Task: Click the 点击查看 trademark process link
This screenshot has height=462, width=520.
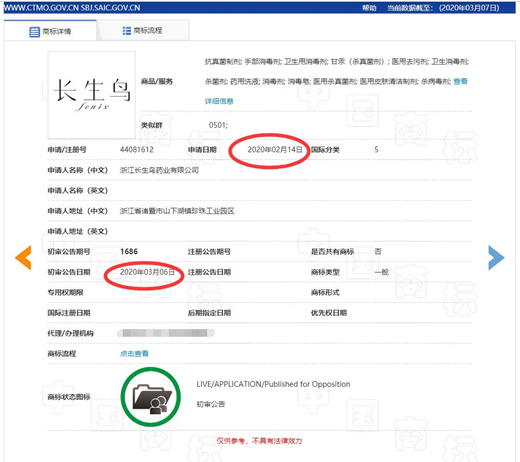Action: point(134,353)
